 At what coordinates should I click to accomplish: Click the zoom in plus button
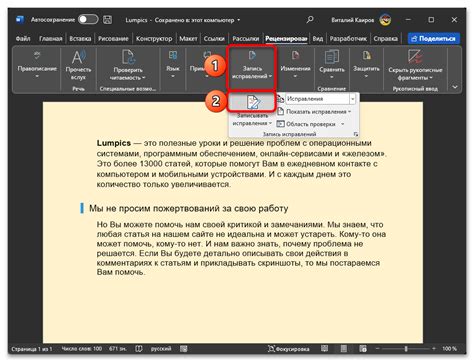coord(434,349)
